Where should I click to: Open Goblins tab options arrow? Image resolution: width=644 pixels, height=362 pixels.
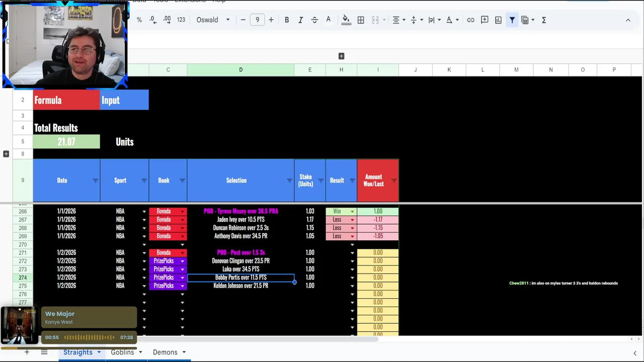click(x=140, y=352)
